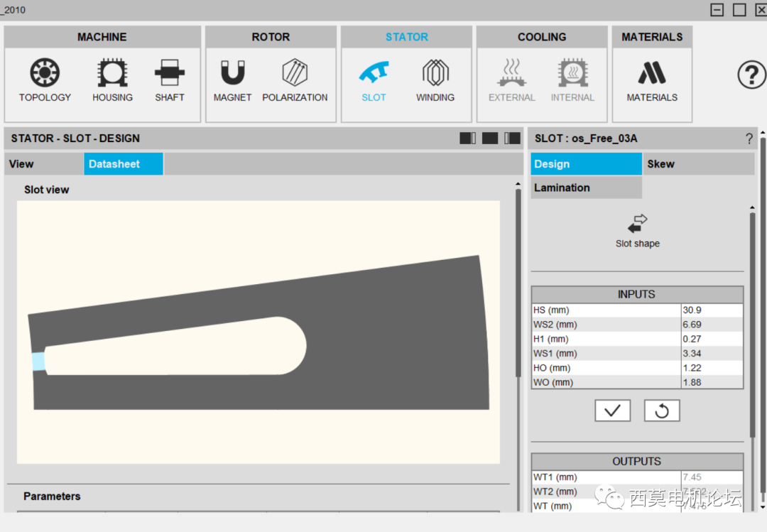Open the Lamination tab
Viewport: 767px width, 532px height.
point(586,188)
